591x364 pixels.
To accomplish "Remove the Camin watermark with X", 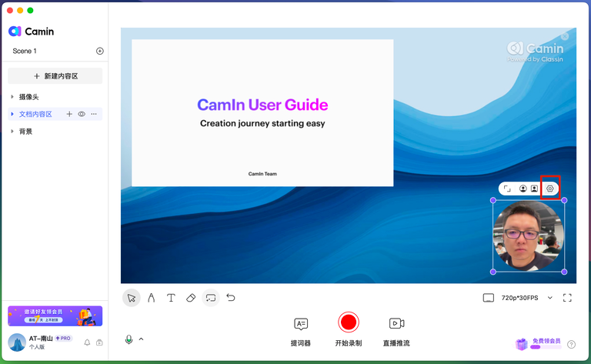I will (x=564, y=36).
